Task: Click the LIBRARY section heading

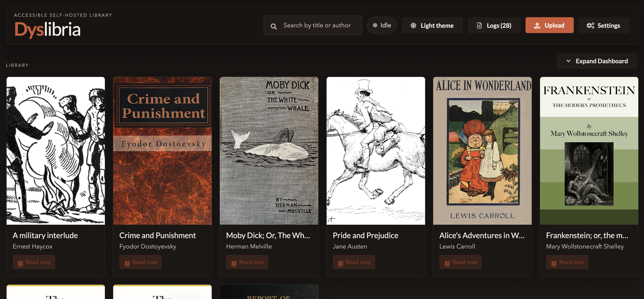Action: point(17,65)
